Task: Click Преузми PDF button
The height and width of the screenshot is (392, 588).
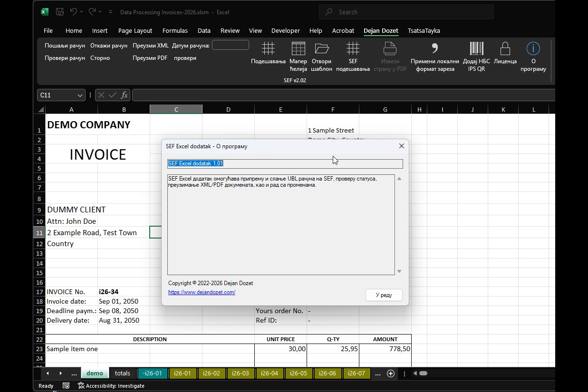Action: tap(150, 58)
